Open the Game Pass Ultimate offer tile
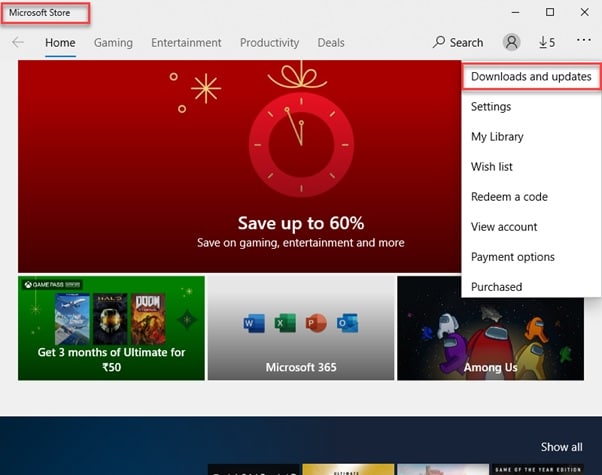 (111, 328)
